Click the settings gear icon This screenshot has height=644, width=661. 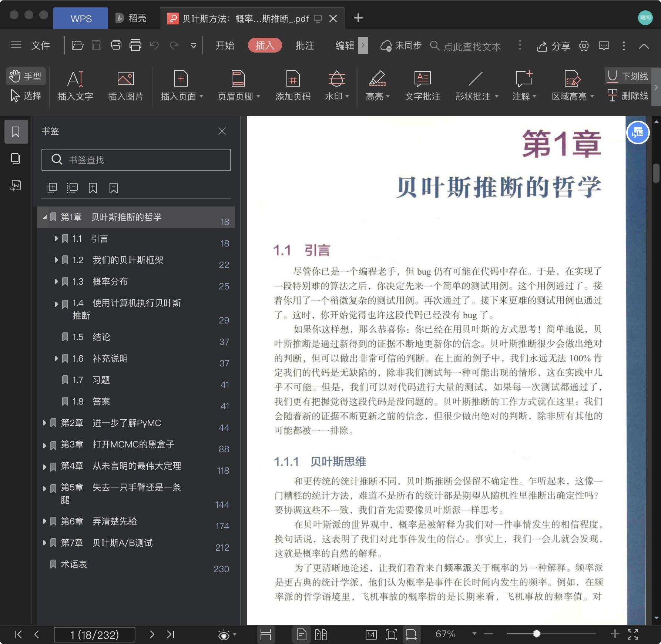[584, 46]
